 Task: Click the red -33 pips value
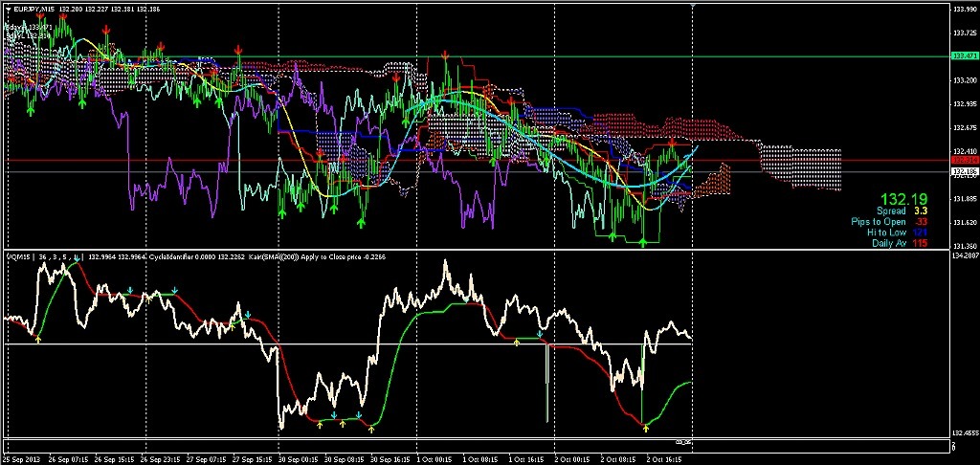pos(920,222)
